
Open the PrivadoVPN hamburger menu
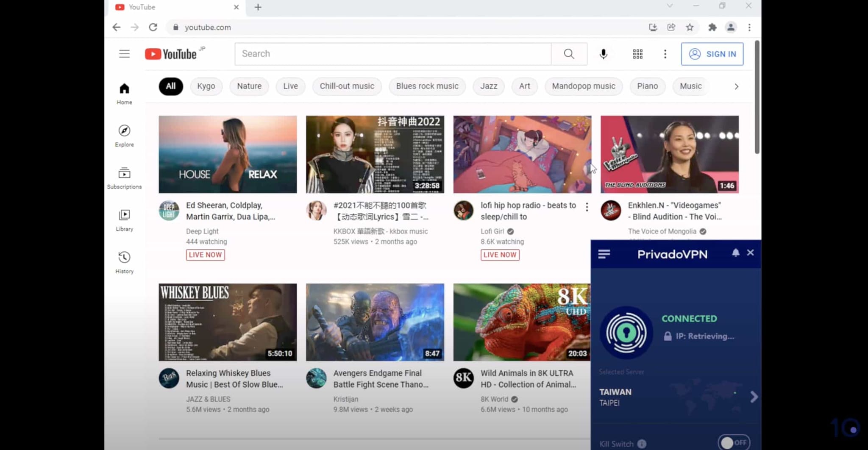point(604,254)
